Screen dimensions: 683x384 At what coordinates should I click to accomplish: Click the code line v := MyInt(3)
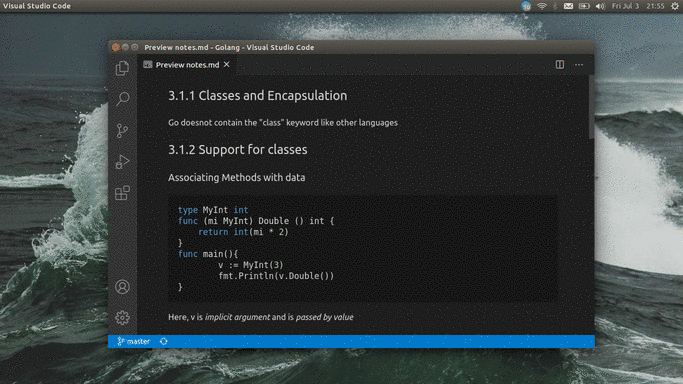pos(250,265)
